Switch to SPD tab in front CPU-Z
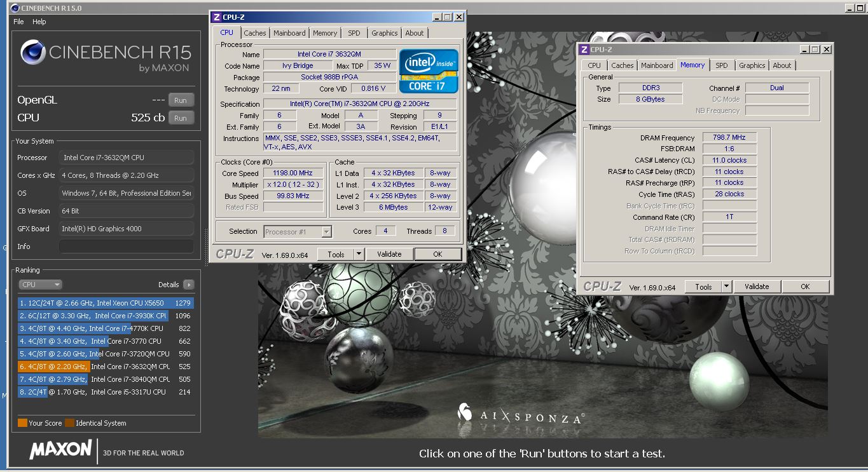 (x=354, y=33)
